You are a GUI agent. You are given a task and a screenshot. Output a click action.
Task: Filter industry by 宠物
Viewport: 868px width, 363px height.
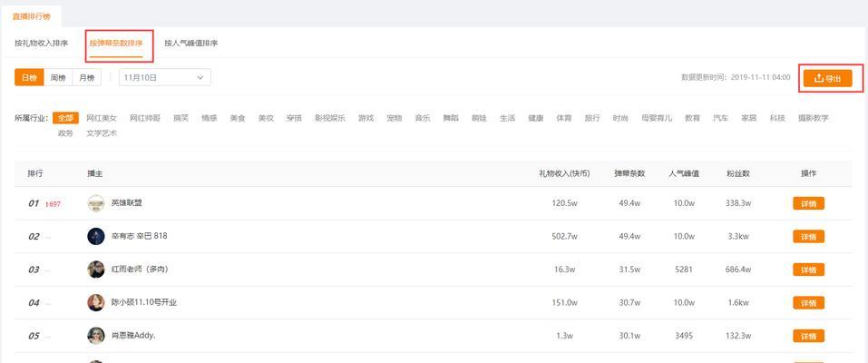(x=395, y=118)
